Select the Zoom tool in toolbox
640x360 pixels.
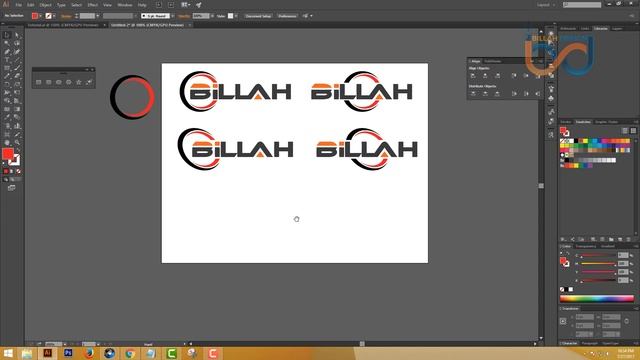coord(17,142)
